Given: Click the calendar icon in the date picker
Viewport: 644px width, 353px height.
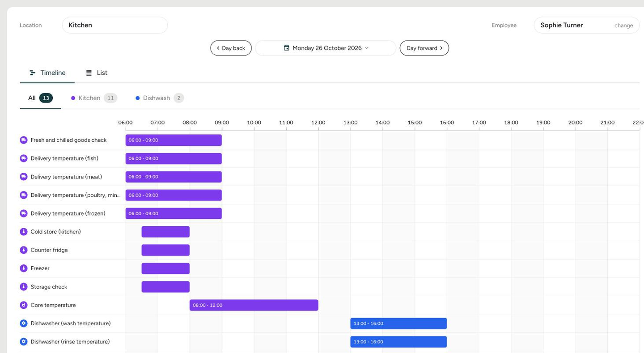Looking at the screenshot, I should (287, 48).
